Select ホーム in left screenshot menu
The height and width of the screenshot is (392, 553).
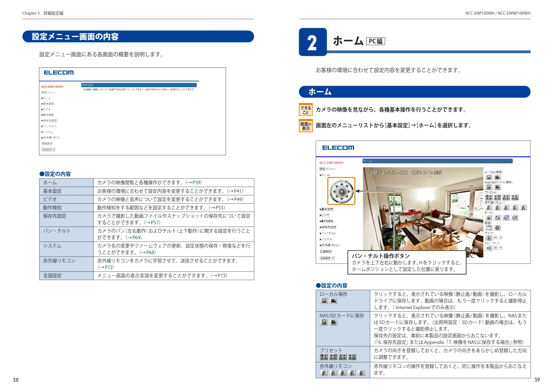pos(46,98)
